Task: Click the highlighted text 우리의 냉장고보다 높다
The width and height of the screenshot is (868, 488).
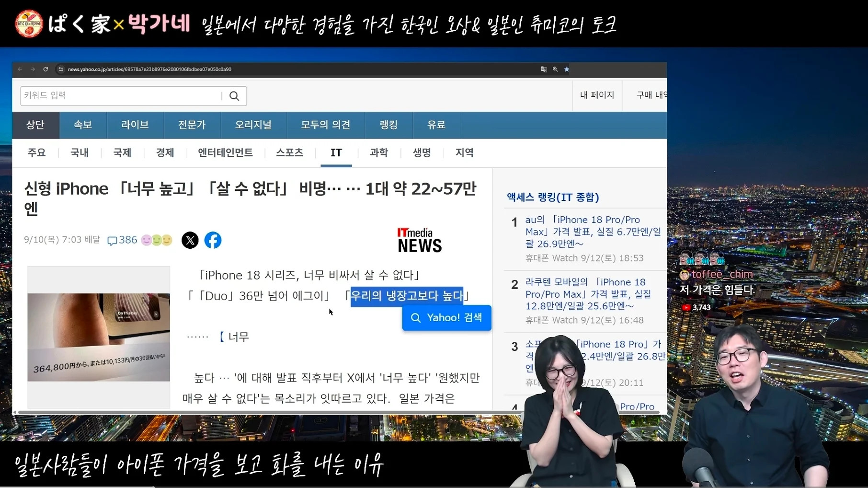Action: pyautogui.click(x=407, y=296)
